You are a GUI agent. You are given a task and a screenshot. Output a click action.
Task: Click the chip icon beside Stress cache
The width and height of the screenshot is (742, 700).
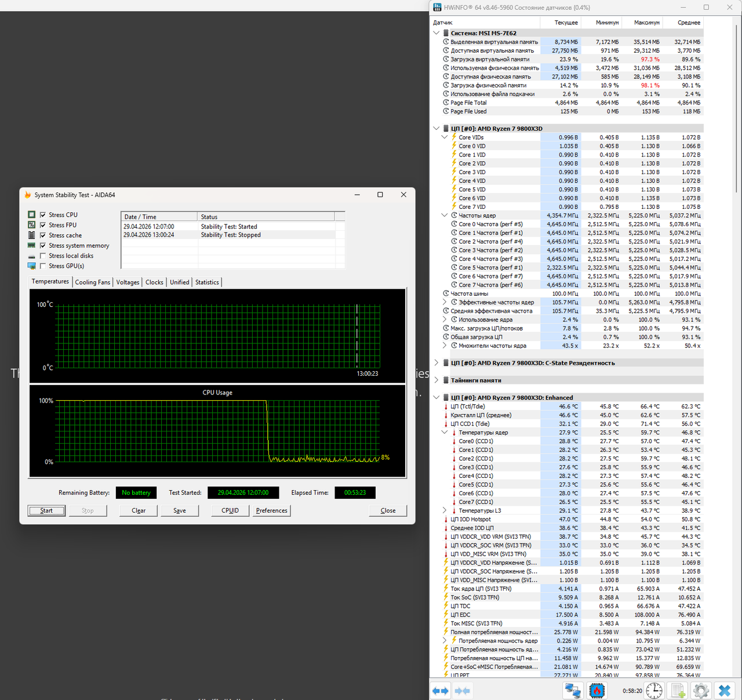[31, 235]
